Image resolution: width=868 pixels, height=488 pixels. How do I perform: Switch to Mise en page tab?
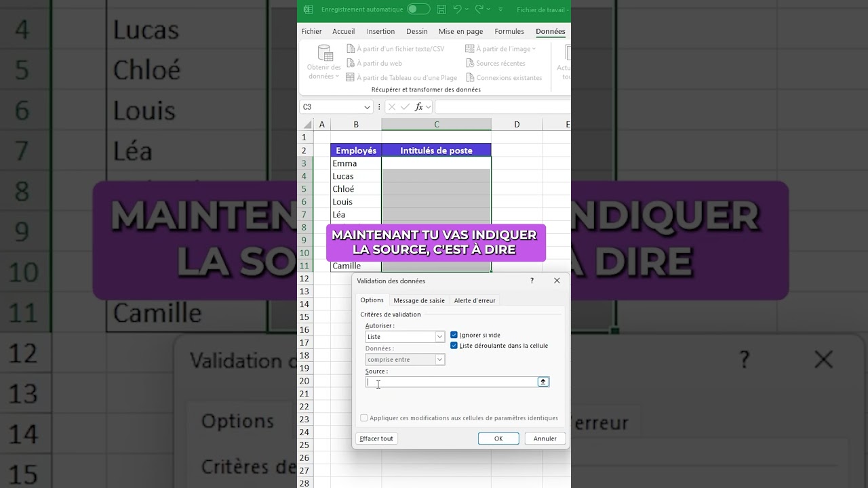461,31
